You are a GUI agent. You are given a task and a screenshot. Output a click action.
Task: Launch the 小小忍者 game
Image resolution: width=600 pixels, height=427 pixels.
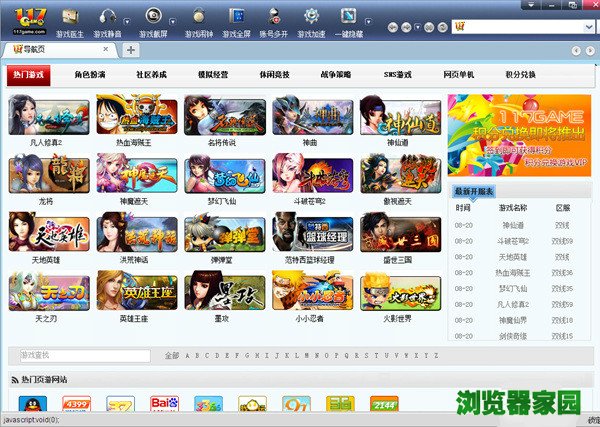[313, 291]
